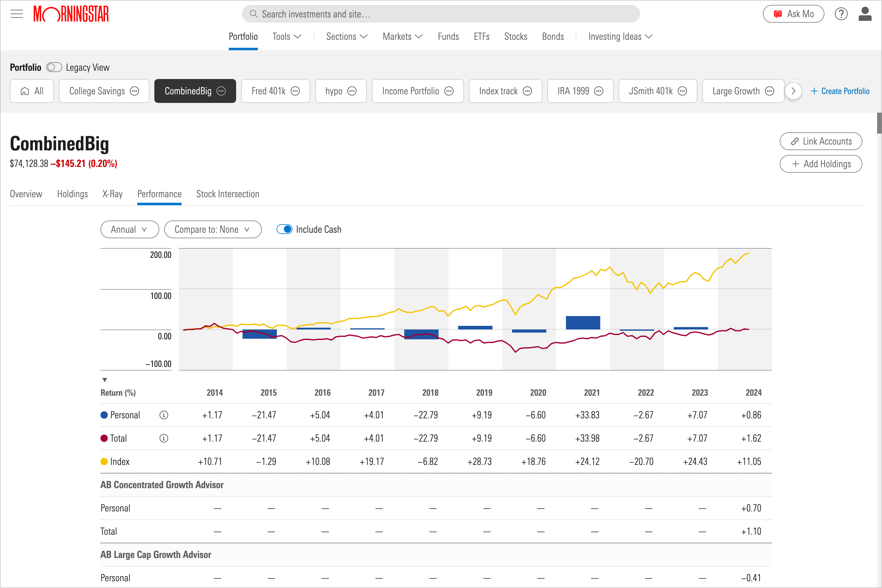Open options for College Savings portfolio
This screenshot has width=882, height=588.
[x=134, y=91]
